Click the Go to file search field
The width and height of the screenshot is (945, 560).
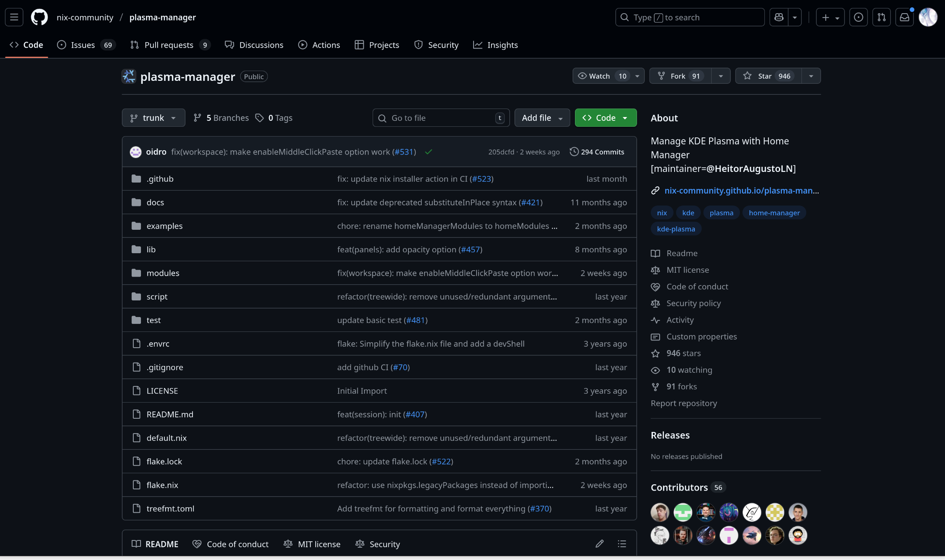(441, 118)
